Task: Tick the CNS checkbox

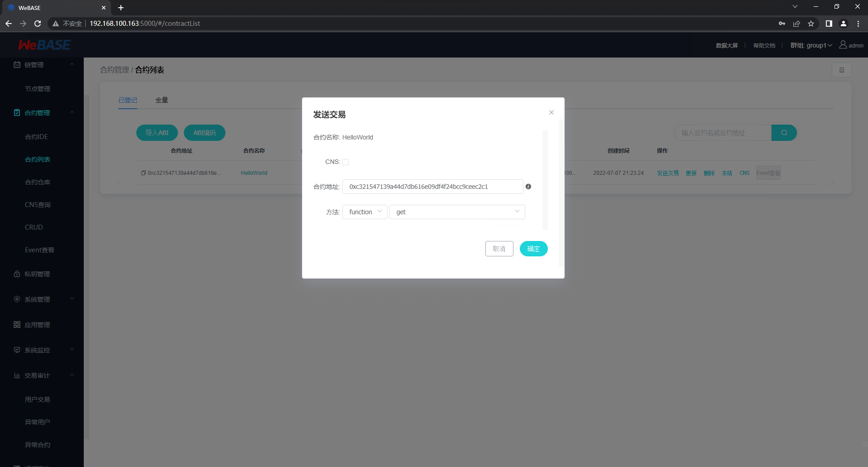Action: click(345, 162)
